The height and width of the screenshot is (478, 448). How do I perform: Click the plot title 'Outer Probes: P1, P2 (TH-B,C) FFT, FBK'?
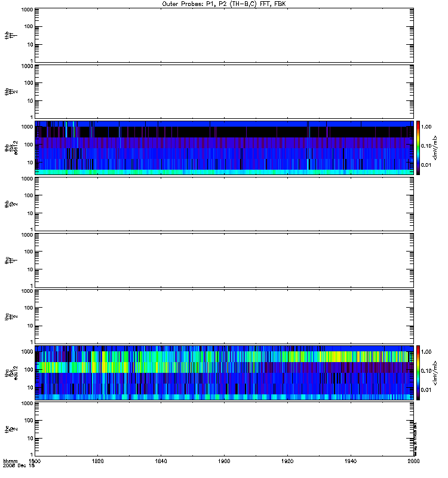tap(224, 4)
